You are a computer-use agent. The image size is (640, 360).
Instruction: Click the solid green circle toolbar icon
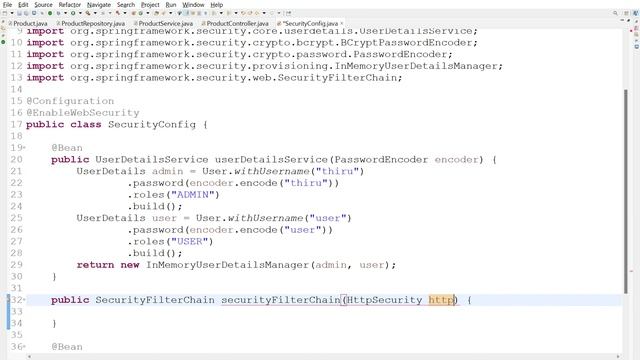click(50, 13)
